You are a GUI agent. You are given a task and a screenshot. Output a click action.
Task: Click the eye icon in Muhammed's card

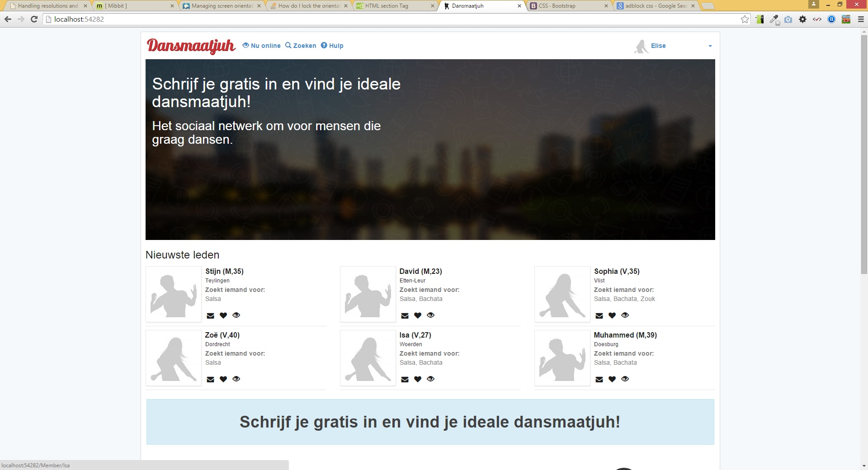[625, 379]
